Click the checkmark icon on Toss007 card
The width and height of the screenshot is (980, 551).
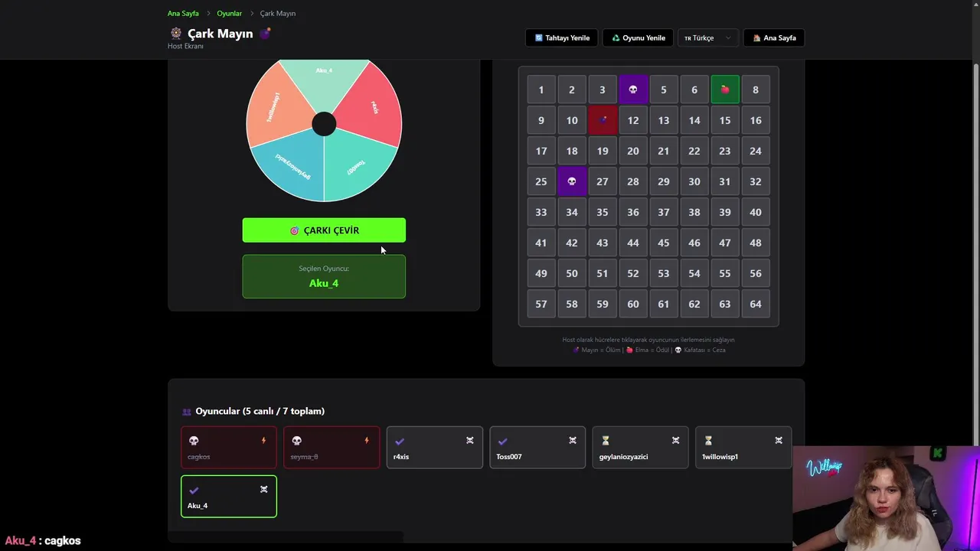coord(502,441)
